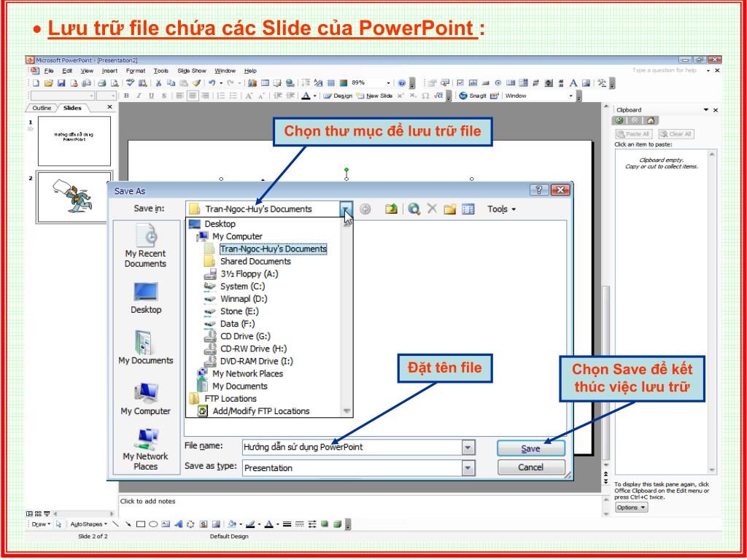The image size is (747, 560).
Task: Open the AutoShapes dropdown menu
Action: click(x=89, y=524)
